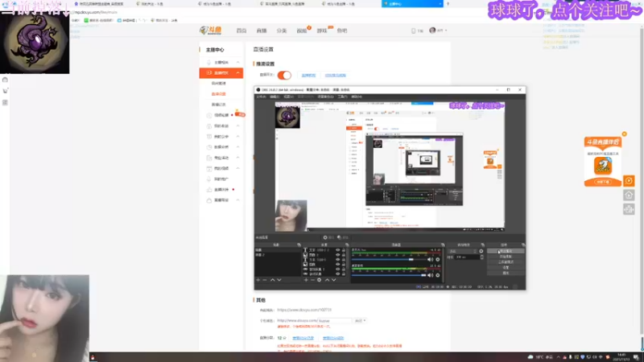This screenshot has width=644, height=362.
Task: Click the transition duration stepper arrows
Action: 481,257
